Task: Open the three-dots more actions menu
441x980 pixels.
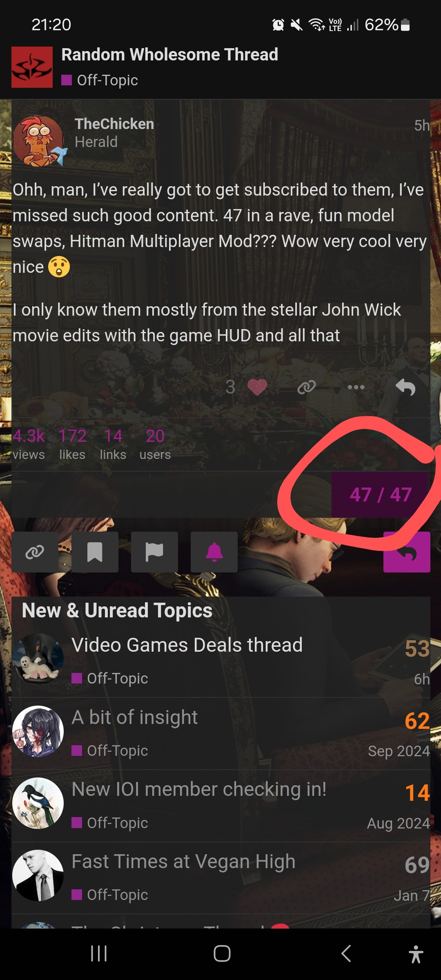Action: (356, 387)
